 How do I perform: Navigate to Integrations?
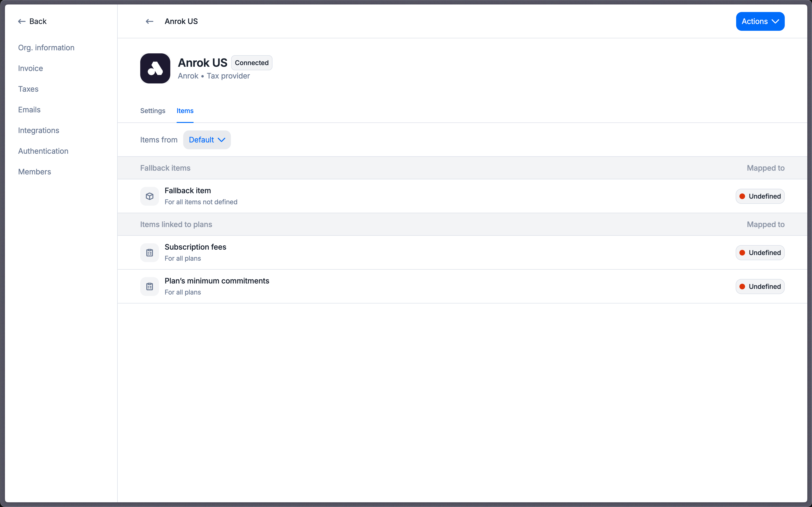(39, 130)
